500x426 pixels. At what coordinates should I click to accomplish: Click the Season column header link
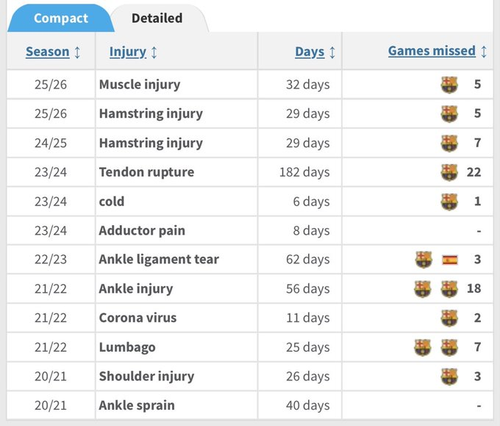48,52
